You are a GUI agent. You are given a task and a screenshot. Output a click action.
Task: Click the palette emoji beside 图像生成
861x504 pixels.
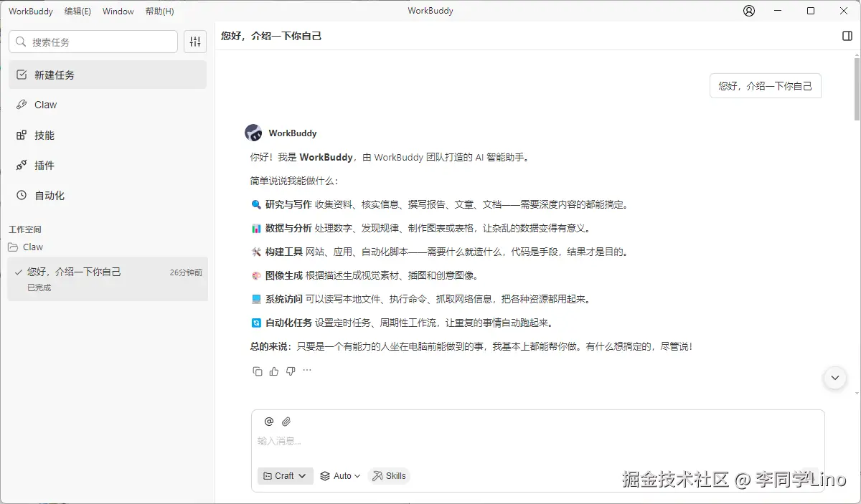pyautogui.click(x=256, y=276)
